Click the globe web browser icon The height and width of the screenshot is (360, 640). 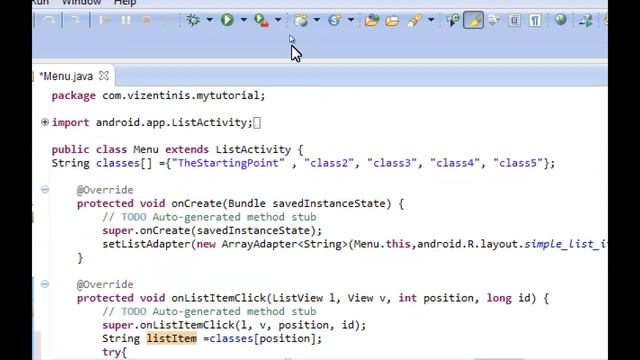coord(561,19)
